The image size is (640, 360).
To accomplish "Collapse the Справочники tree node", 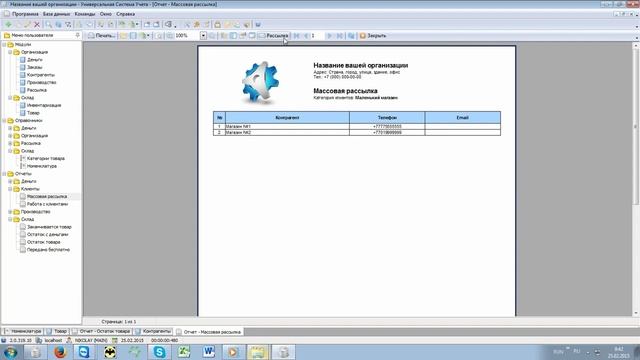I will point(4,120).
